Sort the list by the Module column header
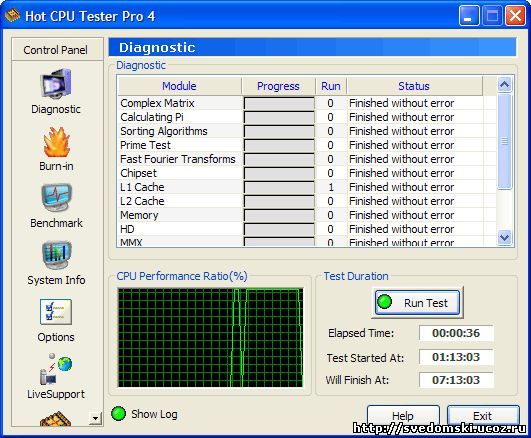The width and height of the screenshot is (531, 438). (179, 86)
